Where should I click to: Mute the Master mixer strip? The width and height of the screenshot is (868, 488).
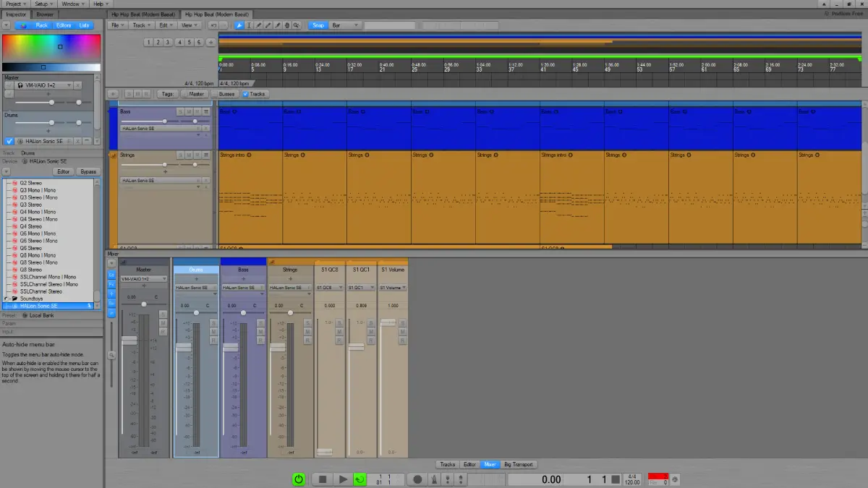tap(163, 323)
